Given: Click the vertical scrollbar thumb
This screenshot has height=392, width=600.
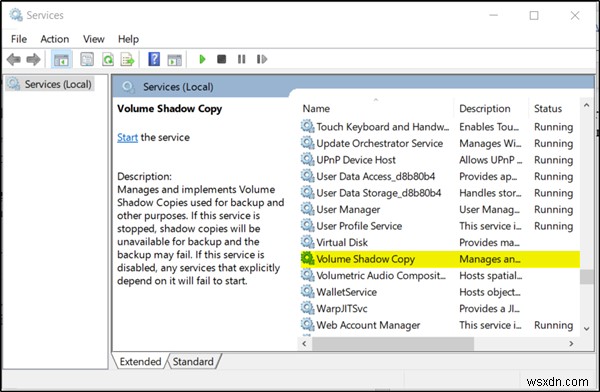Looking at the screenshot, I should pos(587,276).
